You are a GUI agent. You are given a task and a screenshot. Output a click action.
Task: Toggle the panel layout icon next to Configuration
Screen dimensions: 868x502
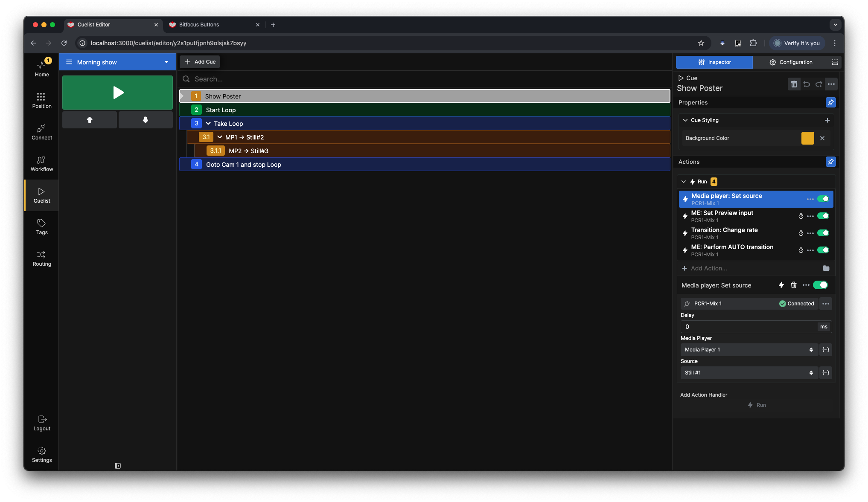pyautogui.click(x=835, y=62)
